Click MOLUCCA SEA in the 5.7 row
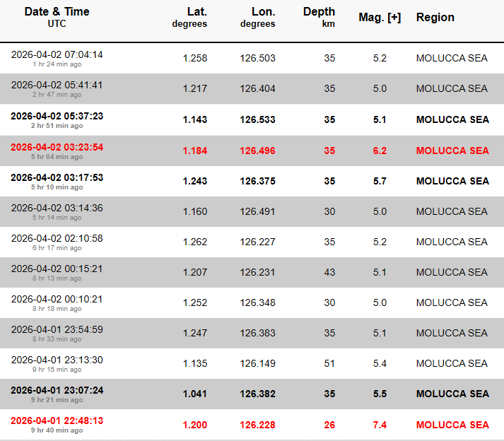The width and height of the screenshot is (504, 441). pyautogui.click(x=452, y=182)
